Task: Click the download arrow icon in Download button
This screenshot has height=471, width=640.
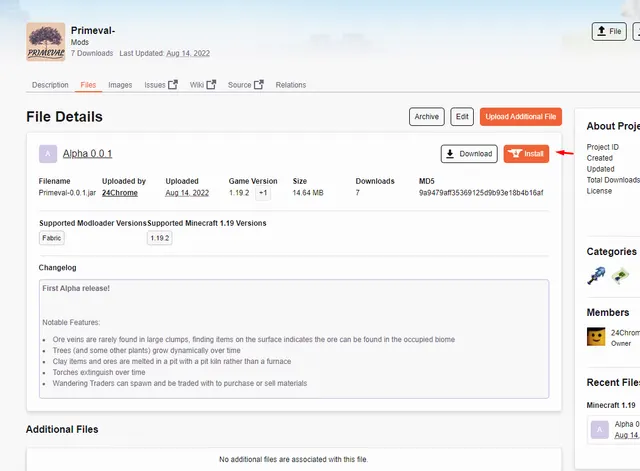Action: 450,154
